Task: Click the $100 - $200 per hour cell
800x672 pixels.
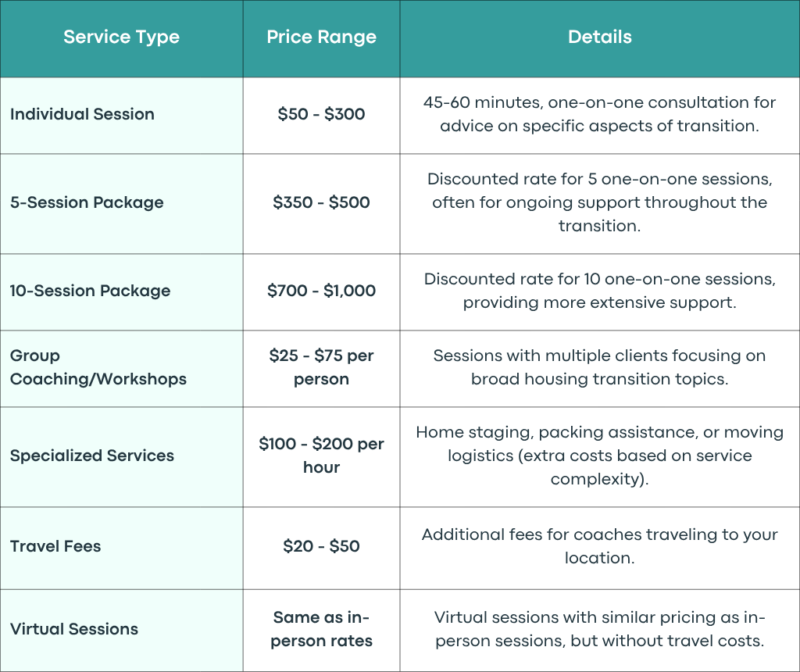Action: click(321, 456)
